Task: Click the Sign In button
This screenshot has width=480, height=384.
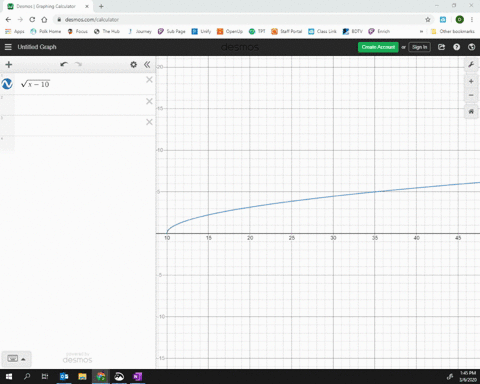Action: (419, 47)
